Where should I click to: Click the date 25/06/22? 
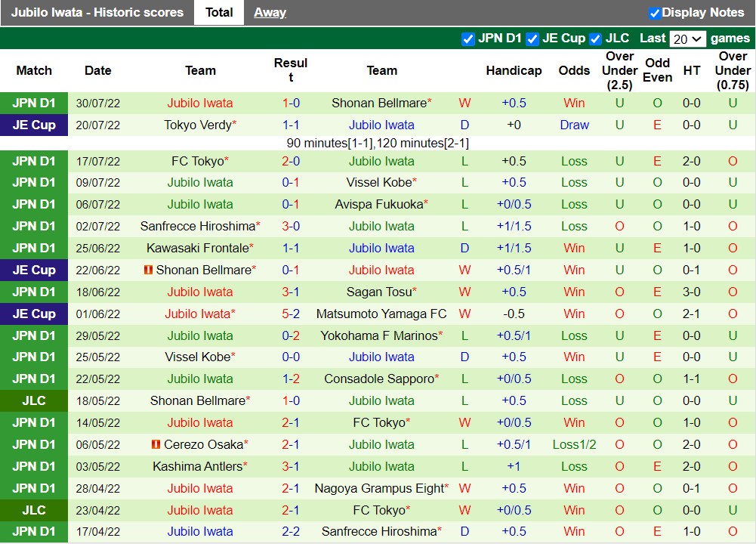(x=98, y=249)
